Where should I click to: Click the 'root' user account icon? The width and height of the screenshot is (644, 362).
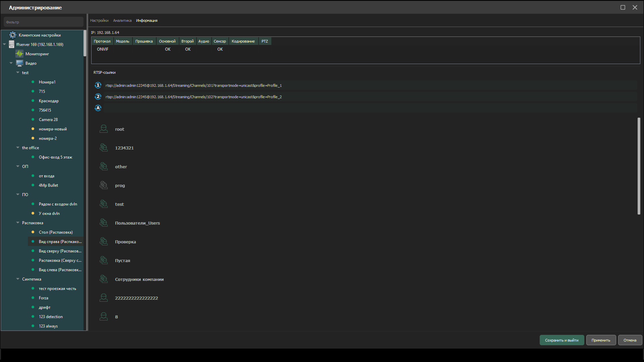click(103, 129)
